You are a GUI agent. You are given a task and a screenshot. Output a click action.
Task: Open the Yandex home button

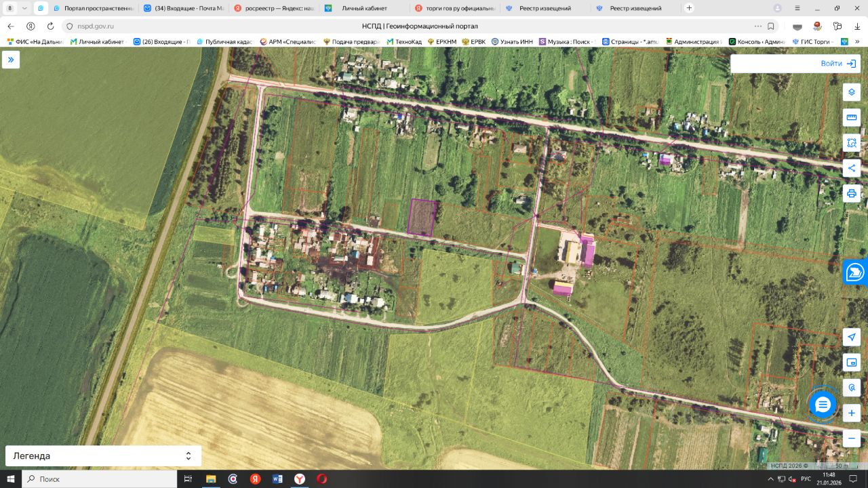(31, 26)
